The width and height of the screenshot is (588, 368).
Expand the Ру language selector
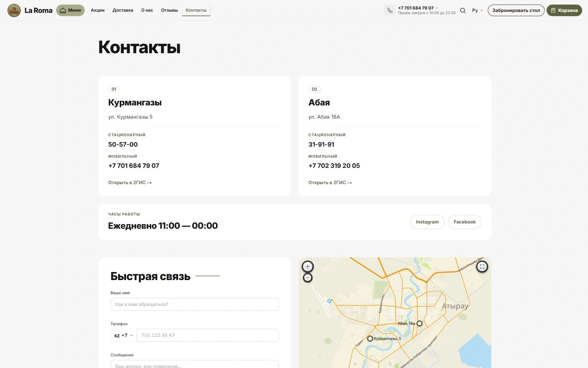click(x=477, y=10)
